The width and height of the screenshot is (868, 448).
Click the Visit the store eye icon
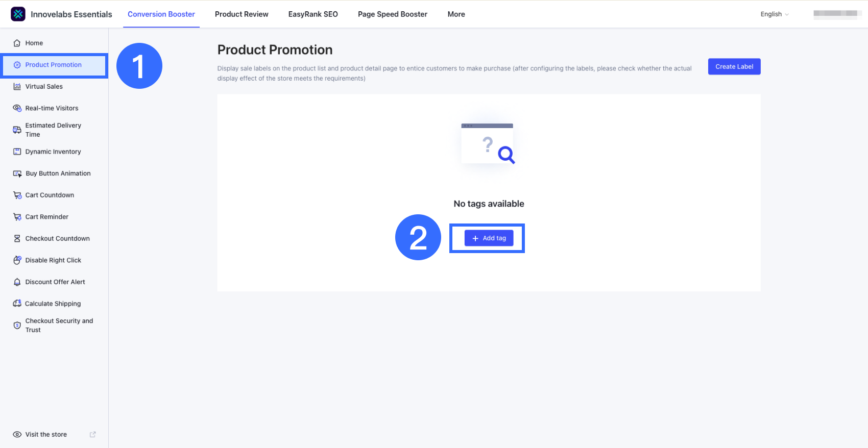[x=17, y=435]
